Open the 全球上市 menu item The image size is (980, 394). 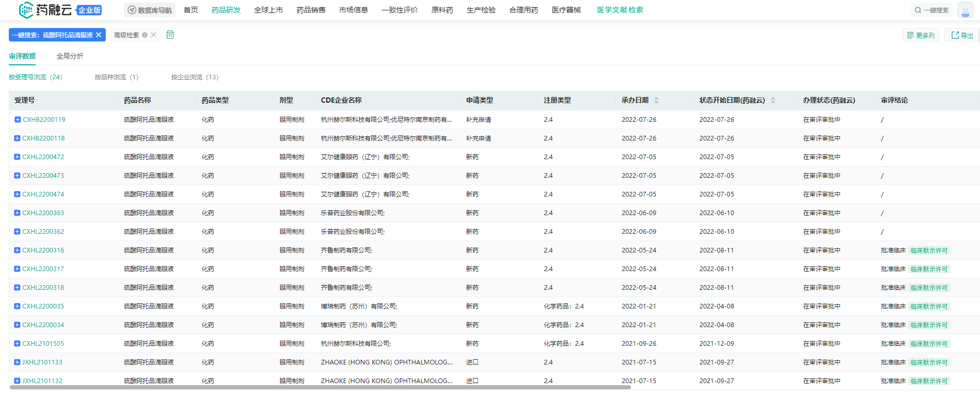268,10
